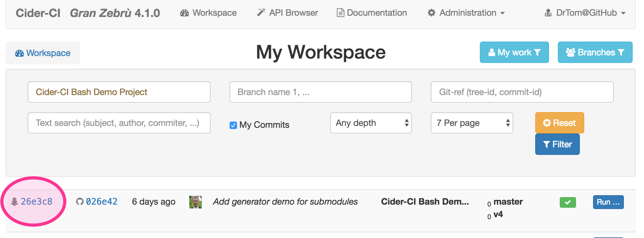Click the Text search input field
The width and height of the screenshot is (644, 238).
(x=119, y=123)
